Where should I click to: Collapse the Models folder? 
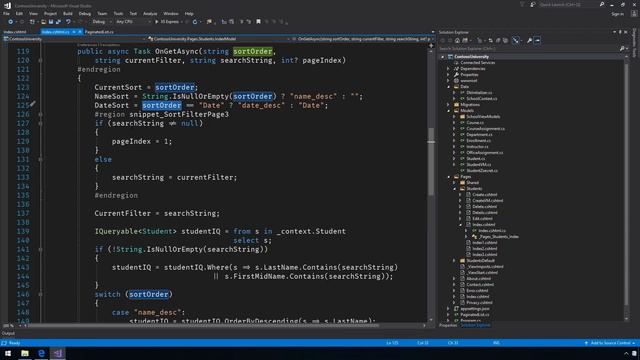coord(449,111)
